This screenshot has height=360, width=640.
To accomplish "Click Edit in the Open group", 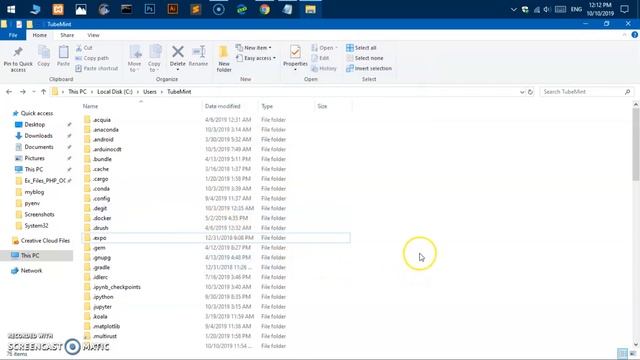I will (x=320, y=58).
